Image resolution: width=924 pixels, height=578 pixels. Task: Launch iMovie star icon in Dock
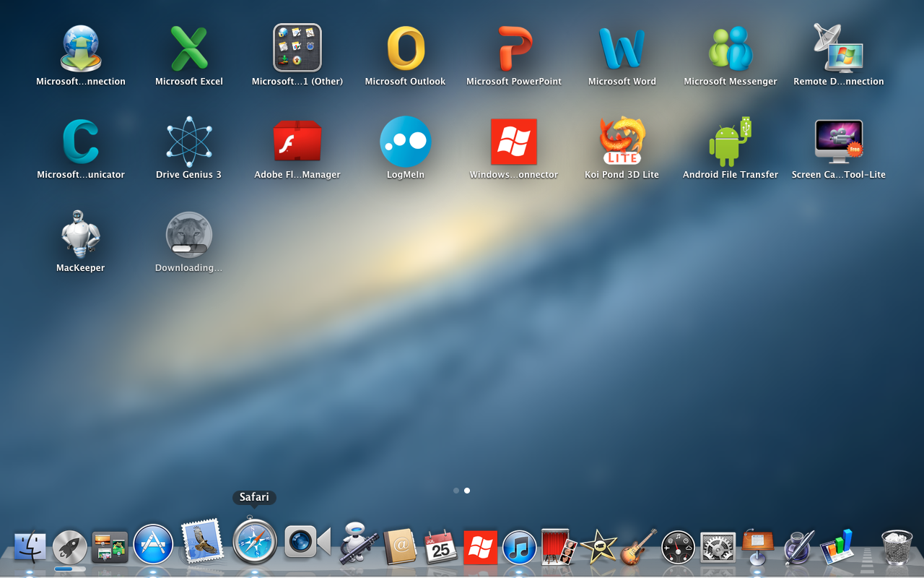(598, 547)
